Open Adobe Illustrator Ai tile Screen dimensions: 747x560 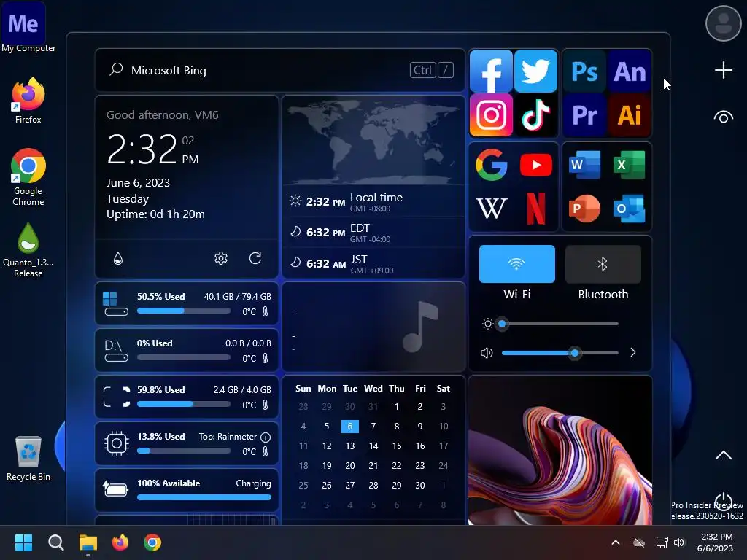click(630, 114)
